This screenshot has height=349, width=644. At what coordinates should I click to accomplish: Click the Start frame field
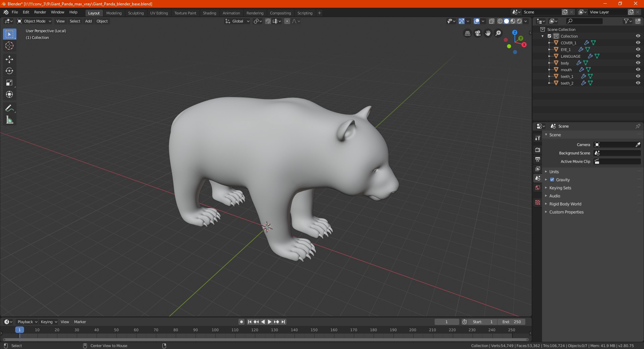(482, 322)
